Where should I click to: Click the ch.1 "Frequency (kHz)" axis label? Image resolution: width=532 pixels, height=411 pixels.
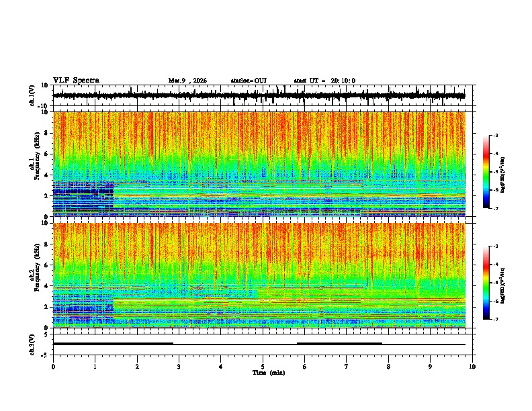[36, 154]
